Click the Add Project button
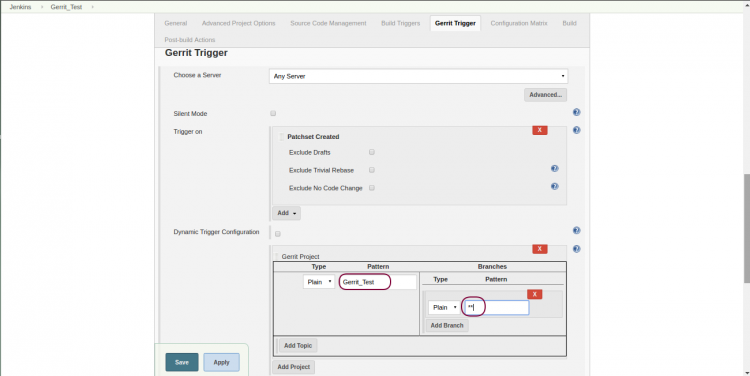 click(294, 367)
